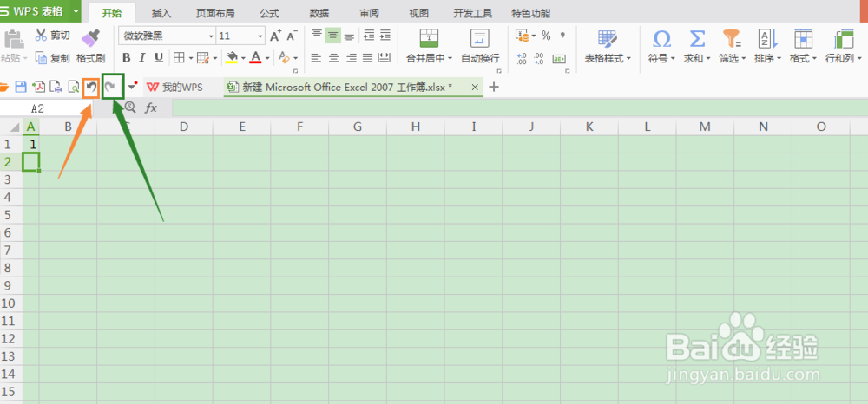This screenshot has width=868, height=404.
Task: Click the funnel filter (筛选) icon
Action: [x=733, y=39]
